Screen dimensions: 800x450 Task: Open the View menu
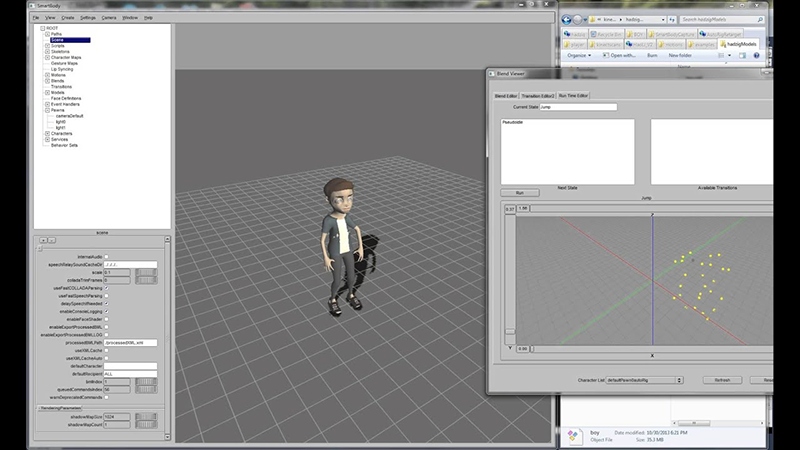pyautogui.click(x=50, y=18)
